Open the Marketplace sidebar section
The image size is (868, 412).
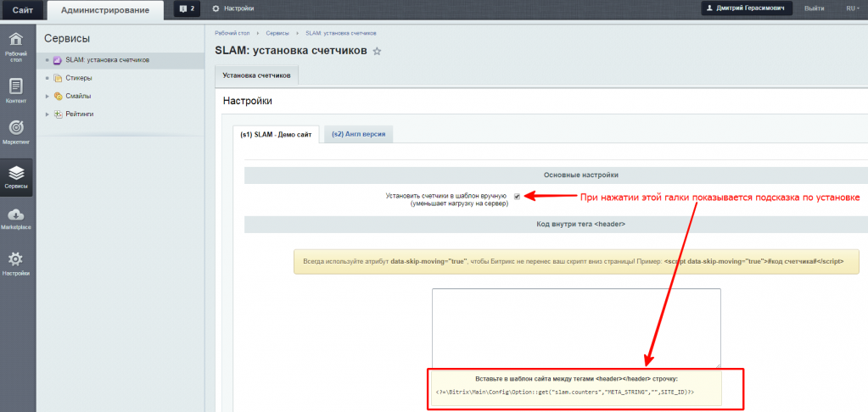[x=17, y=219]
